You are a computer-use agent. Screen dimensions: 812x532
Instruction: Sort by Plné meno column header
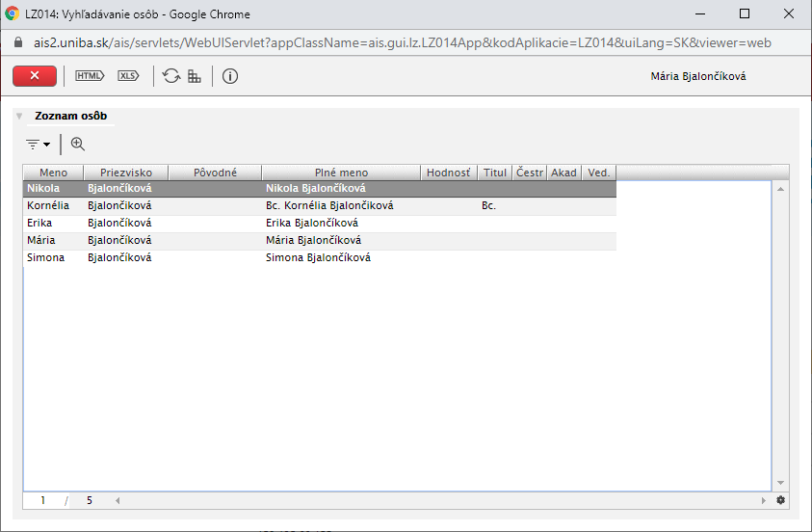pos(341,173)
